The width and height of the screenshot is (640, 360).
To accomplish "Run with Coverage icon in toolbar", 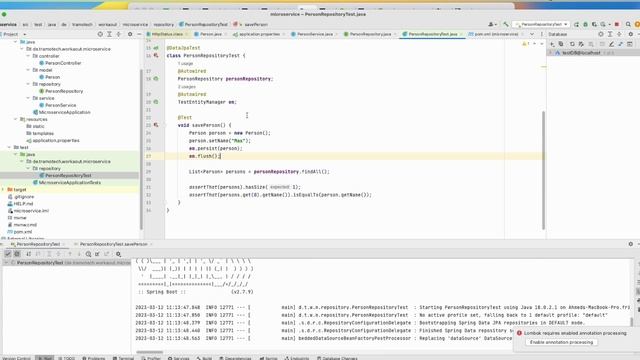I will [594, 24].
